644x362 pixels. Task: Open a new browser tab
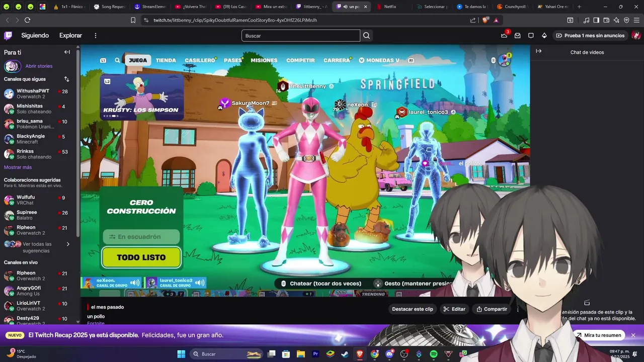tap(579, 7)
